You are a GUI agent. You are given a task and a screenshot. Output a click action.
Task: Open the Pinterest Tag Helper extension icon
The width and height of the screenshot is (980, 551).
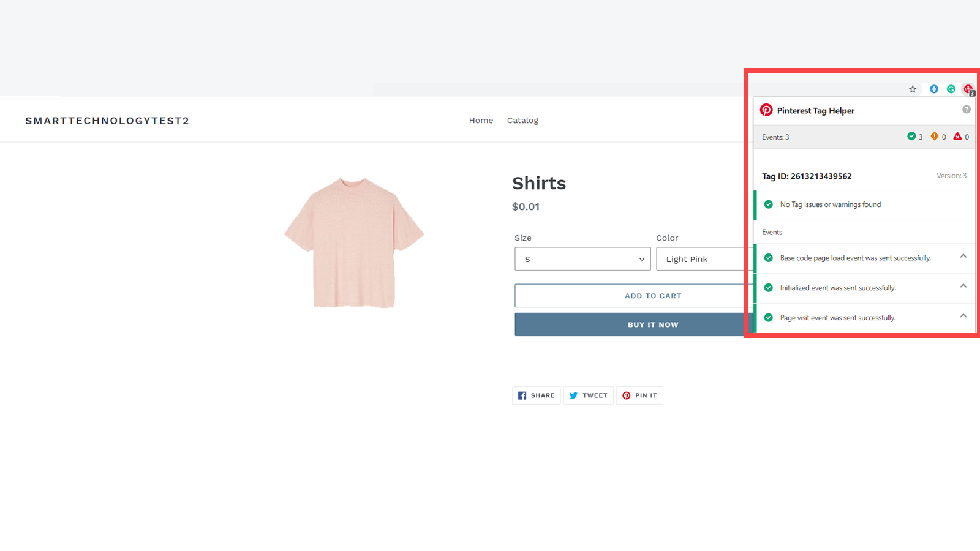click(968, 89)
